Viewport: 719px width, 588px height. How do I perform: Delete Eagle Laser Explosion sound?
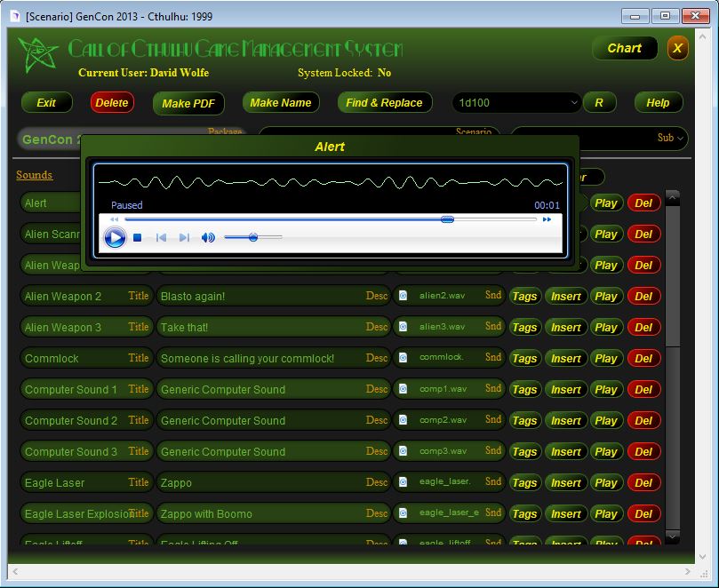(643, 513)
